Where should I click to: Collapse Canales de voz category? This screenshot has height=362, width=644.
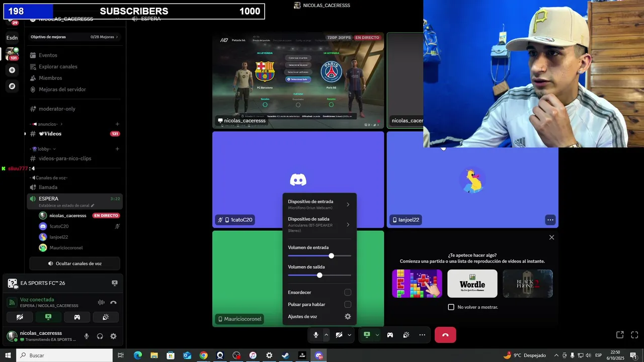(49, 177)
